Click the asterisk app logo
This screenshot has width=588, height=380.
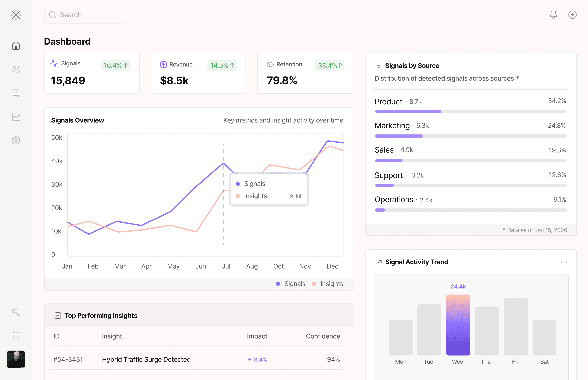tap(16, 15)
